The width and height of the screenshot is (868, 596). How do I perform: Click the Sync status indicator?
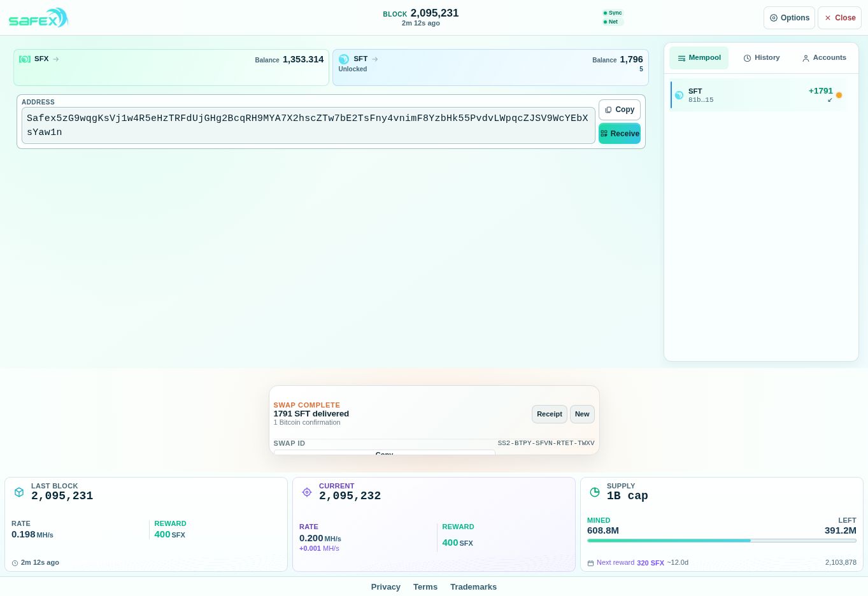point(613,13)
